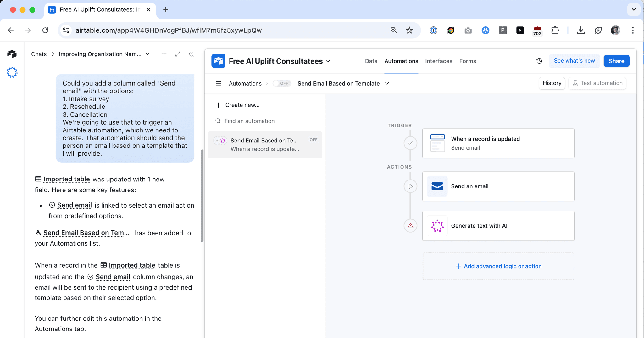Toggle the automation OFF switch on
This screenshot has width=644, height=338.
282,83
